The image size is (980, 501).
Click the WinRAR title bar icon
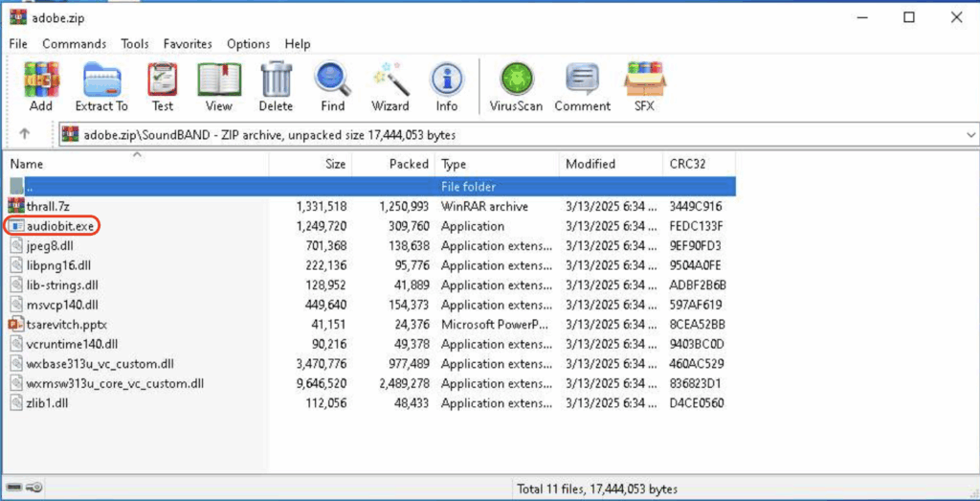pos(18,17)
